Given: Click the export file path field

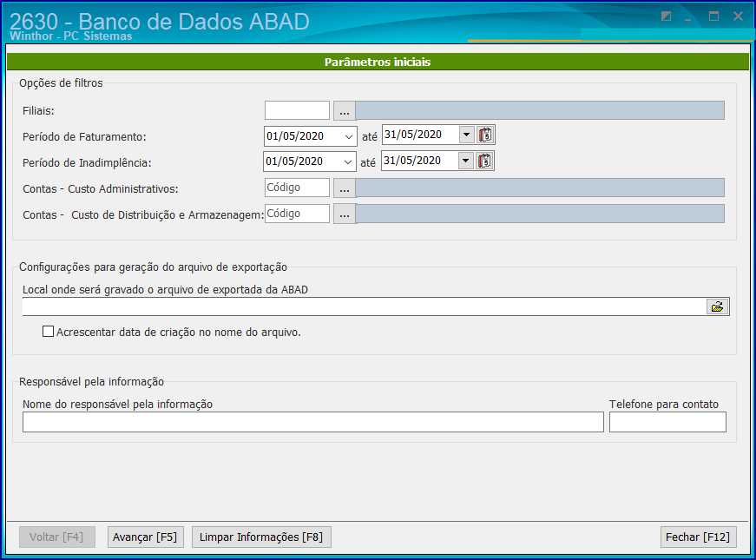Looking at the screenshot, I should [x=365, y=306].
